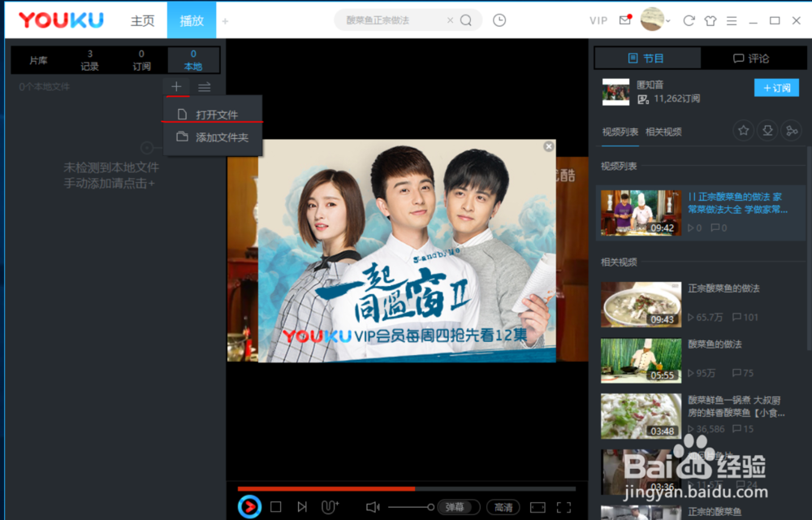Open the 订阅 tab in left panel
This screenshot has height=520, width=812.
pyautogui.click(x=141, y=60)
